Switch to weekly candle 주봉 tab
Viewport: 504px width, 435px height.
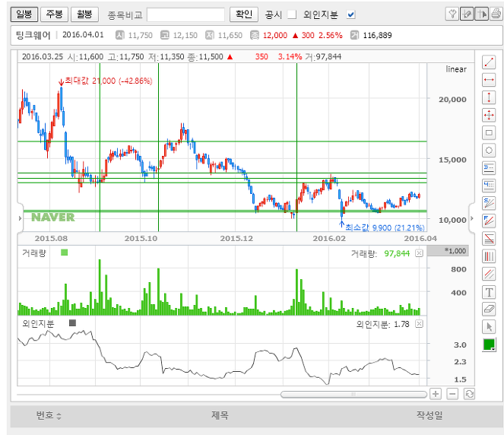[x=54, y=14]
